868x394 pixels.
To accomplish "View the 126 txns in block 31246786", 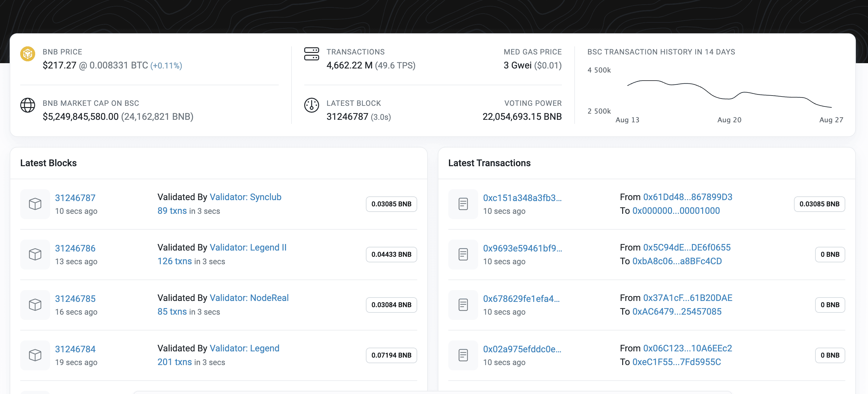I will pyautogui.click(x=174, y=261).
